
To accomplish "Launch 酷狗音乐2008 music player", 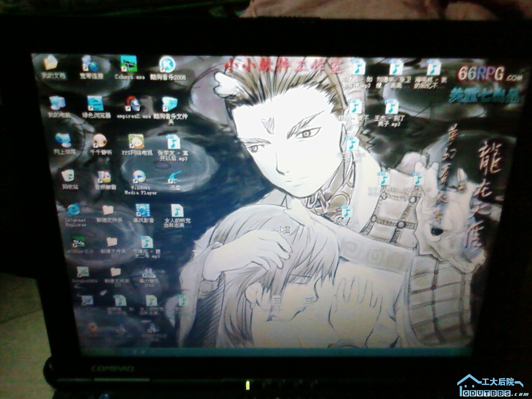I will [167, 65].
